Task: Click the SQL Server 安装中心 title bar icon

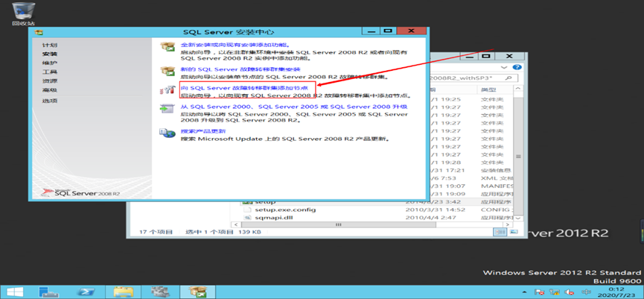Action: (38, 32)
